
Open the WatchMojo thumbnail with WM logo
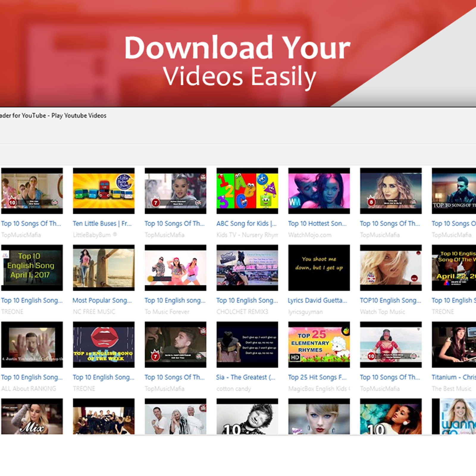pyautogui.click(x=319, y=191)
